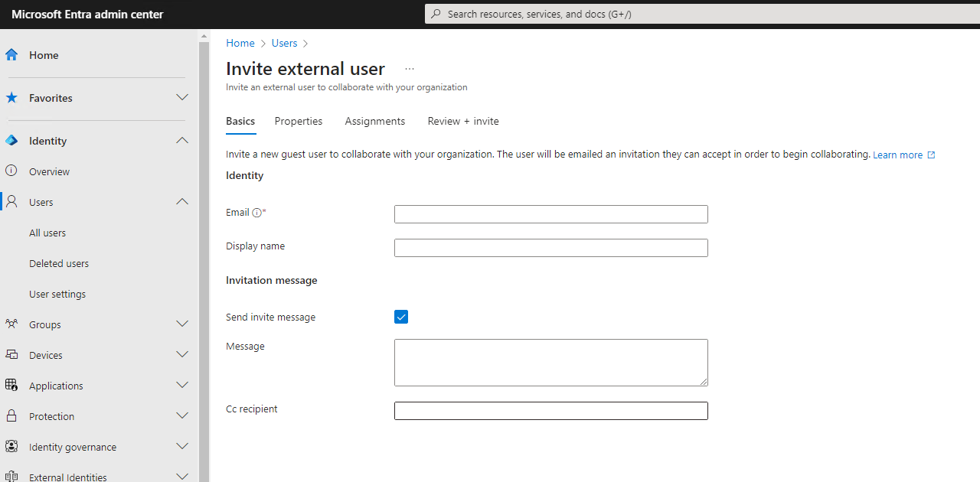Viewport: 980px width, 482px height.
Task: Click the Favorites star icon
Action: click(11, 98)
